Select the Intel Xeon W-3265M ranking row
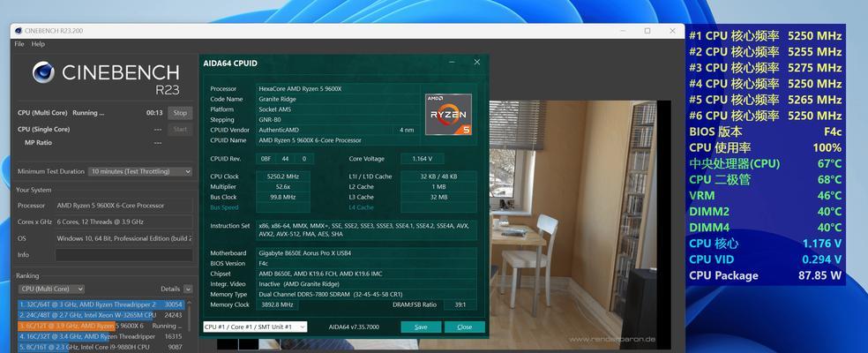The width and height of the screenshot is (868, 353). point(101,315)
